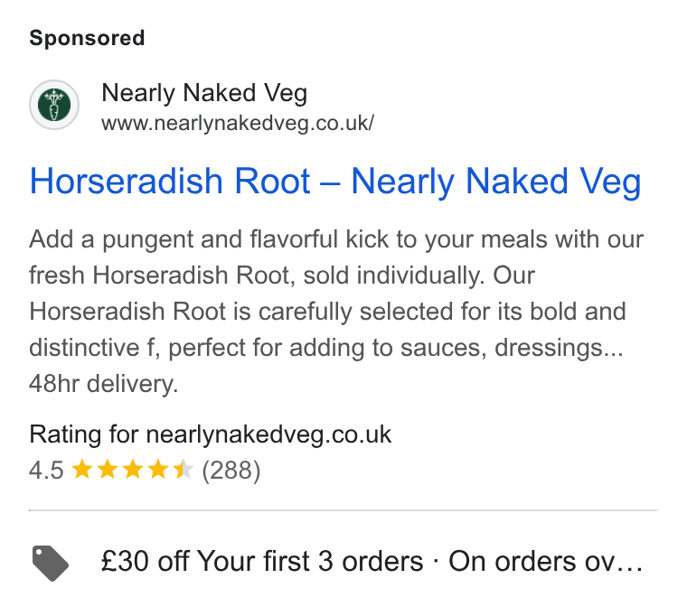Click the Nearly Naked Veg advertiser name
687x616 pixels.
point(204,93)
